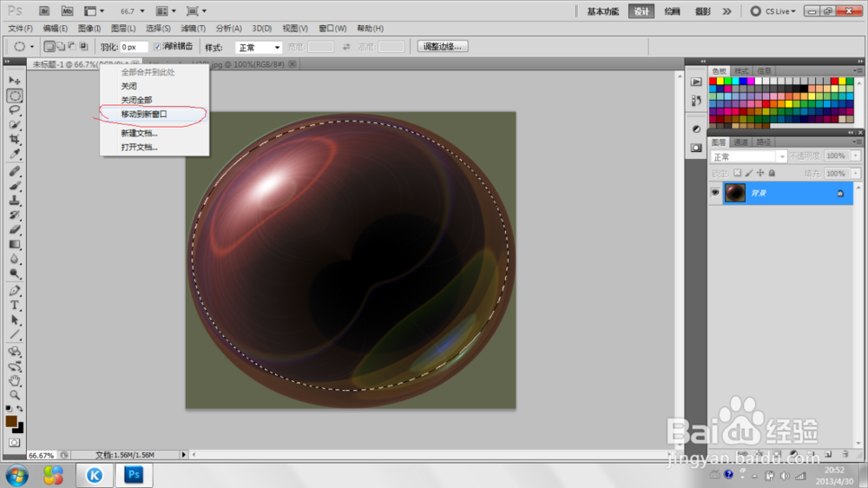Toggle Quick Mask mode
Screen dimensions: 868x488
(x=15, y=443)
